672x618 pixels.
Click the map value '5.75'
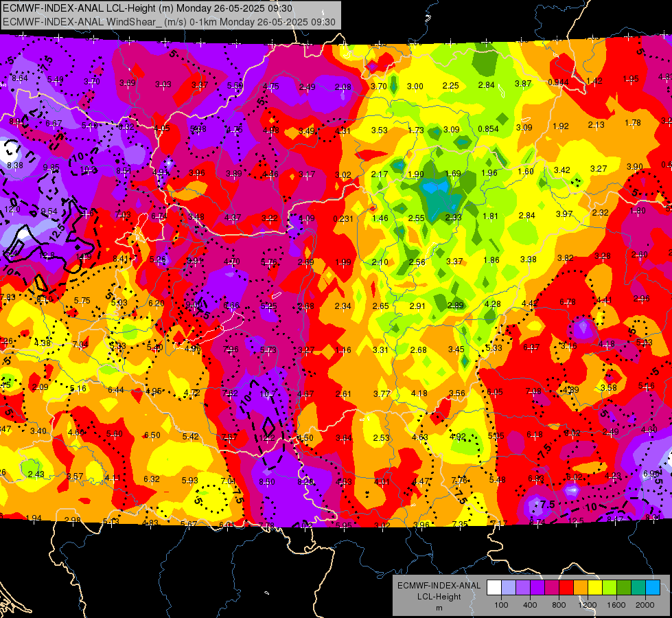82,301
